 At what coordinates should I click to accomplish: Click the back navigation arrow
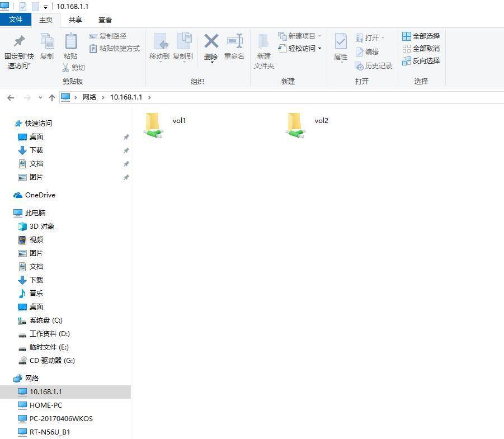tap(10, 97)
